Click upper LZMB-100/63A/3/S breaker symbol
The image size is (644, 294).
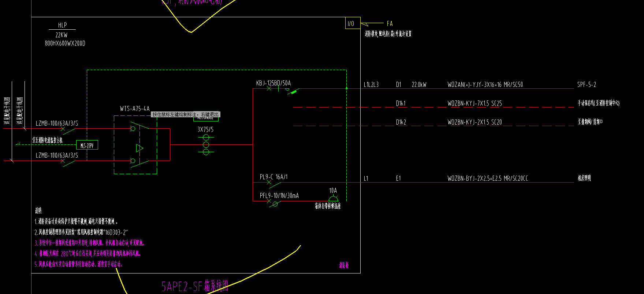(x=68, y=130)
